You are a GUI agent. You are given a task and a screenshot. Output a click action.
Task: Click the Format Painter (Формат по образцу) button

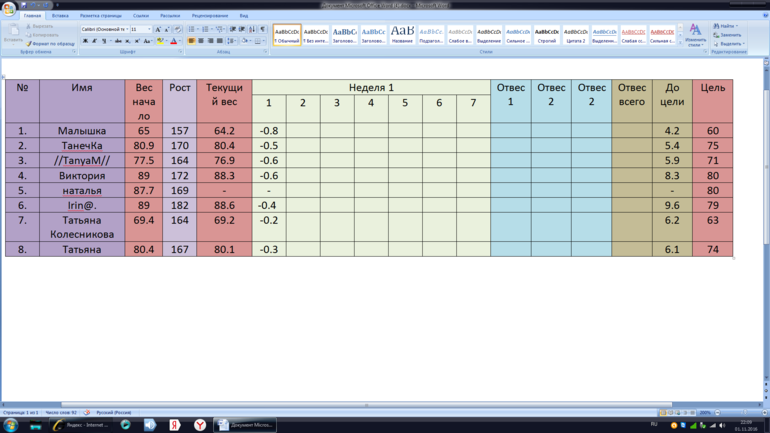[52, 44]
